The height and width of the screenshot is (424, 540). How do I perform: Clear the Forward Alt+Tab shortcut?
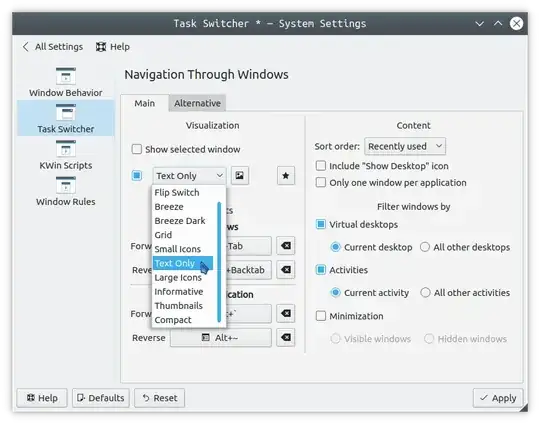click(x=285, y=246)
